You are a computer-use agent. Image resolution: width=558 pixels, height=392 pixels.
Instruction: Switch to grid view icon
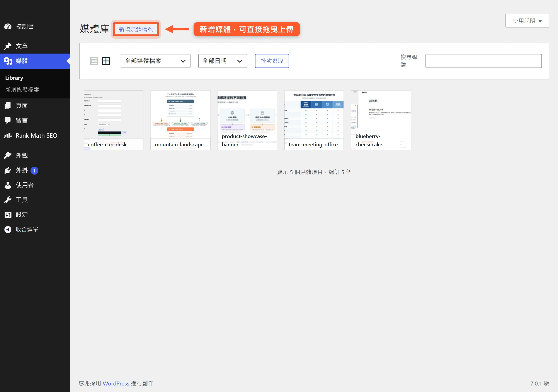pyautogui.click(x=106, y=61)
